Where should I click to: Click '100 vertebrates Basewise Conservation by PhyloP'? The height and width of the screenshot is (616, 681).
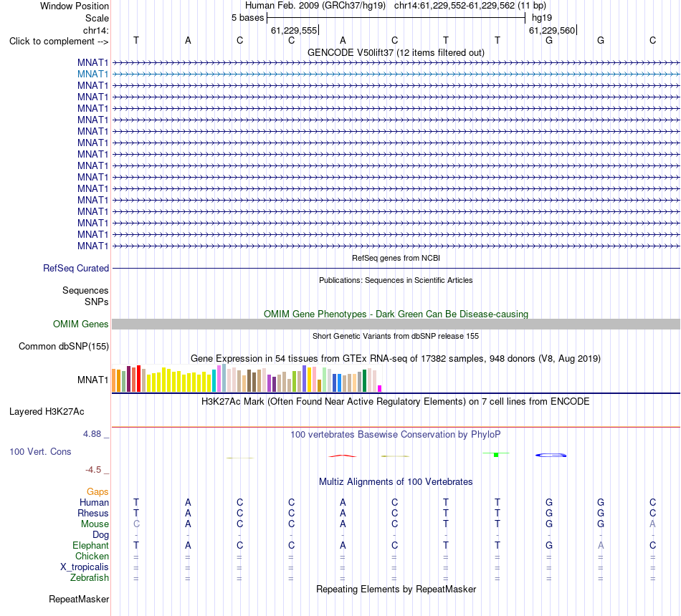(396, 435)
